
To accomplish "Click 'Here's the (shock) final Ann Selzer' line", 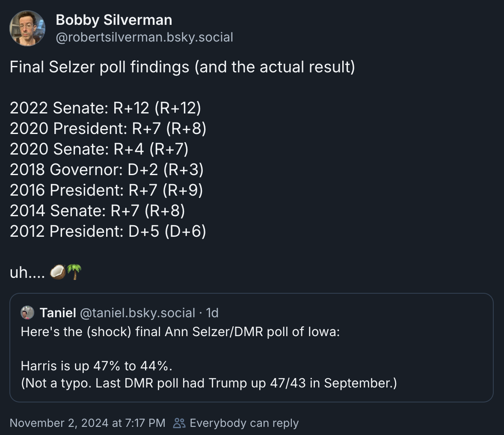I will pos(180,332).
